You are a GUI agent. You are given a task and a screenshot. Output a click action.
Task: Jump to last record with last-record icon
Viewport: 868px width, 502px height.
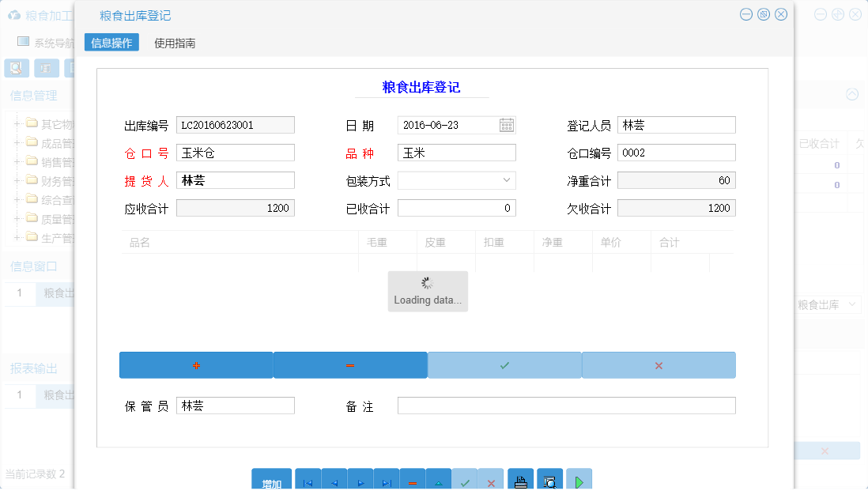387,483
